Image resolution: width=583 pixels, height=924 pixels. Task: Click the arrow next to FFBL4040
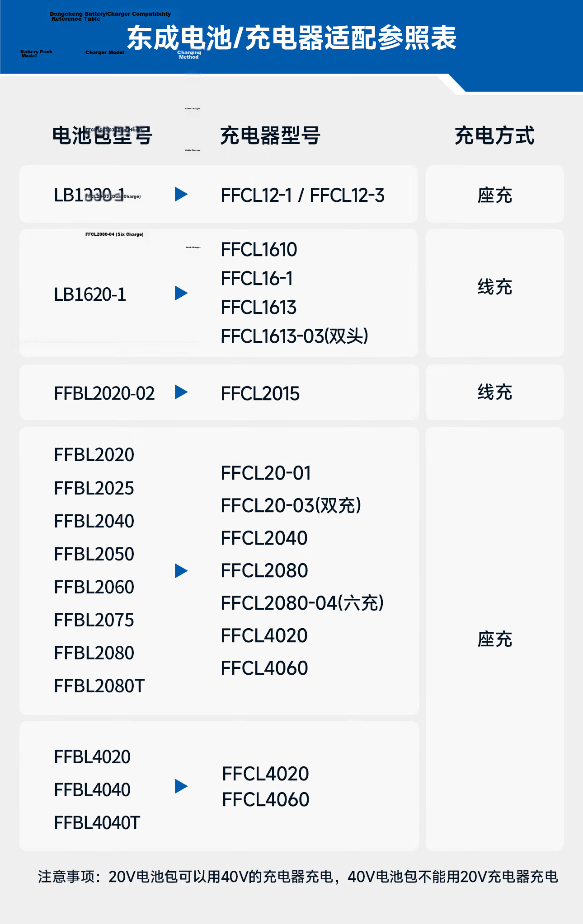click(x=181, y=786)
